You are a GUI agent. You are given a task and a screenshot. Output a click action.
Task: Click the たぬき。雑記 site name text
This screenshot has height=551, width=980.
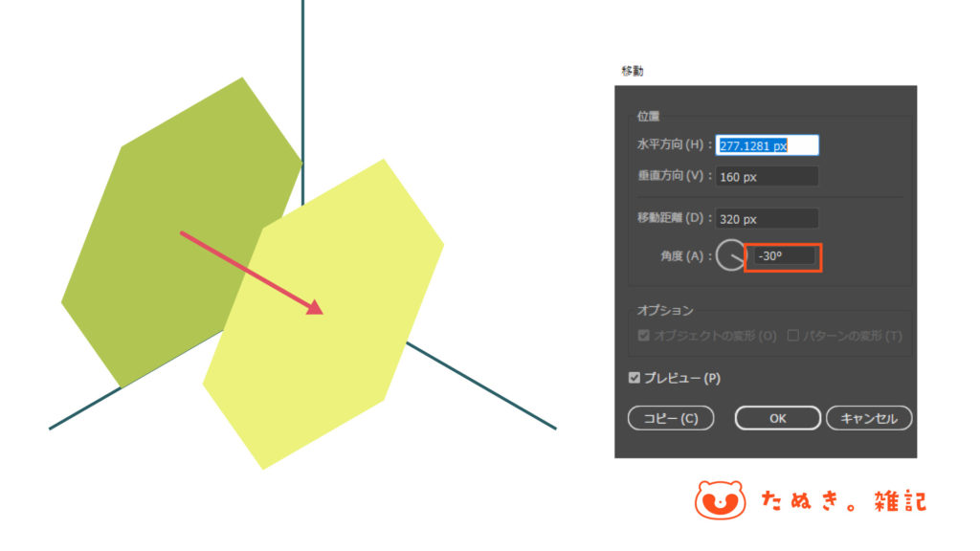pos(844,501)
